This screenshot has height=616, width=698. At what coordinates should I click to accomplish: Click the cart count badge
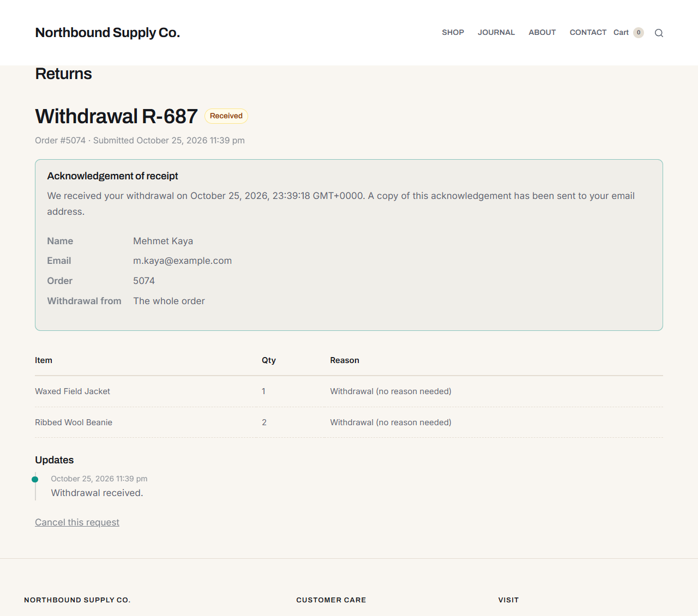pyautogui.click(x=639, y=33)
